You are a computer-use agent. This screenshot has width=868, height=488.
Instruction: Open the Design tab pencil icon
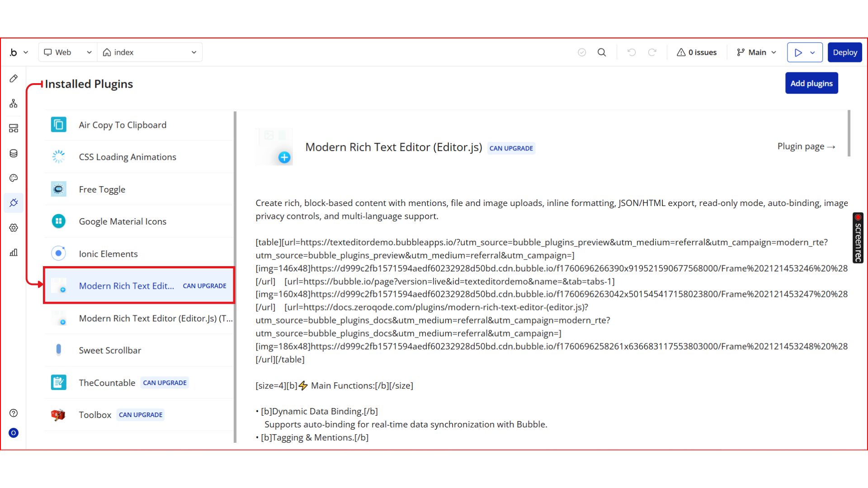(14, 79)
